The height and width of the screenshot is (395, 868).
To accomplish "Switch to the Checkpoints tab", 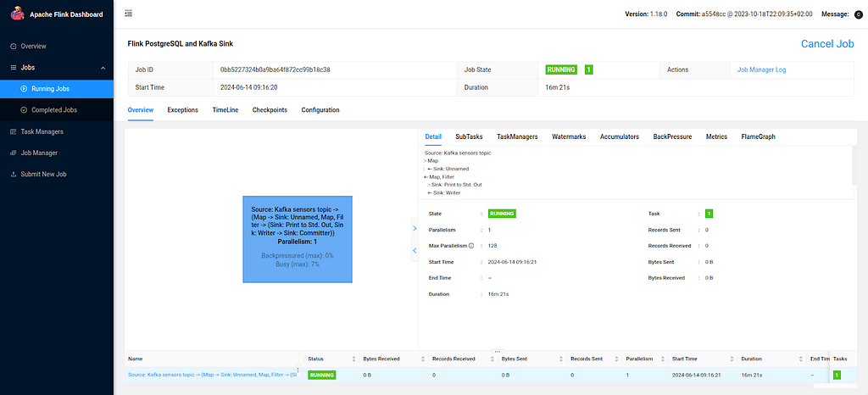I will coord(270,110).
